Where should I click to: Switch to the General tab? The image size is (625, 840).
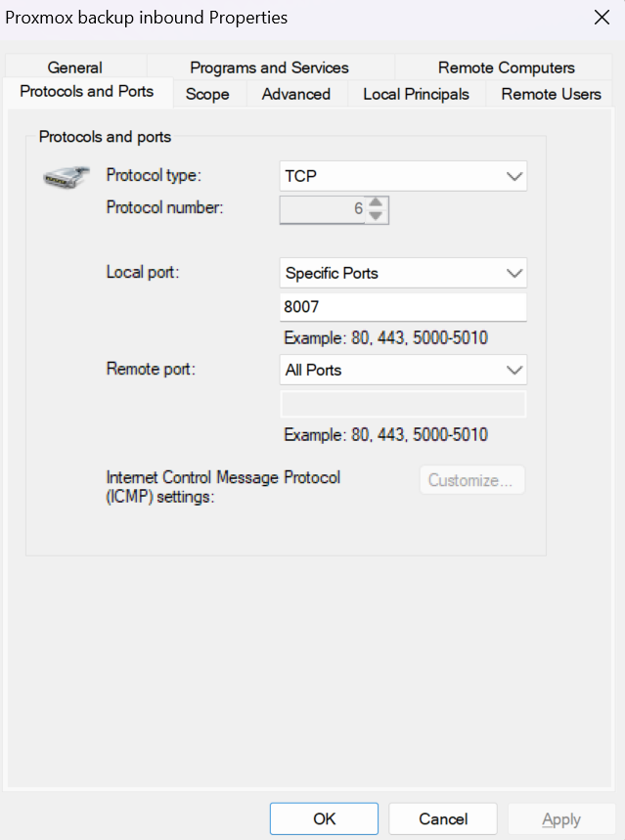coord(74,67)
